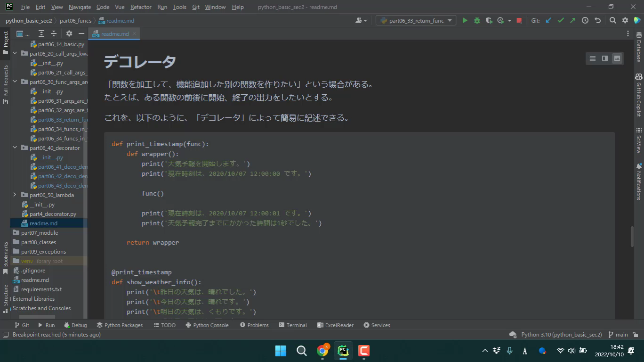Open the part06_33_return_func run configuration dropdown
The width and height of the screenshot is (644, 362).
(416, 20)
